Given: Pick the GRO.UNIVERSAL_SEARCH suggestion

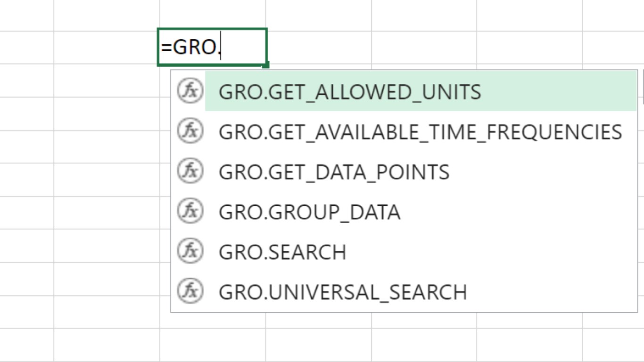Looking at the screenshot, I should [343, 292].
